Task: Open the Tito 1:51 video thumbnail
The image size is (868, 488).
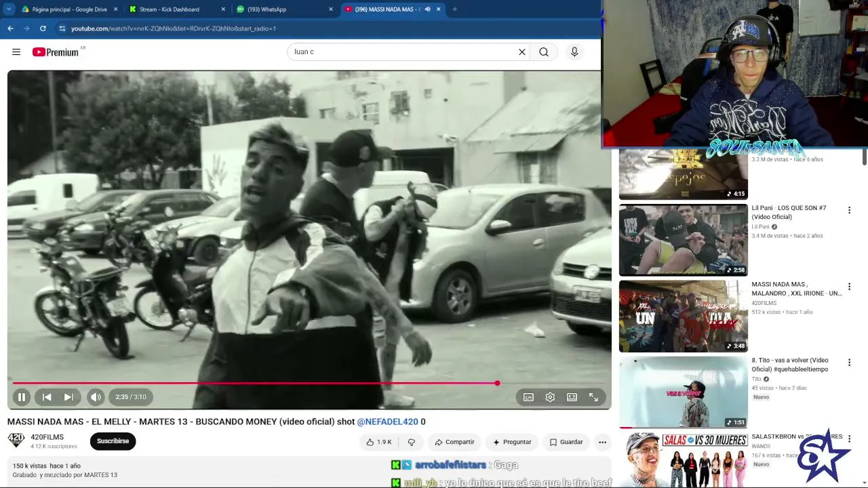Action: (x=683, y=392)
